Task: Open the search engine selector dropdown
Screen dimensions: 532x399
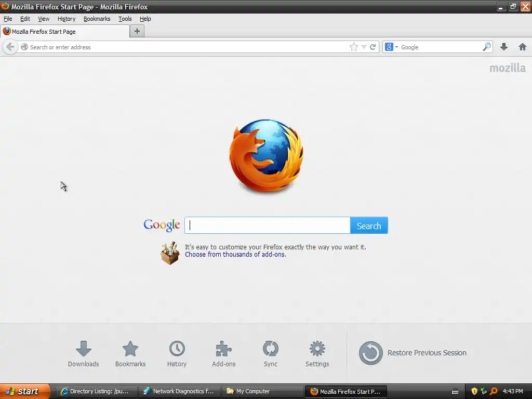Action: (x=392, y=47)
